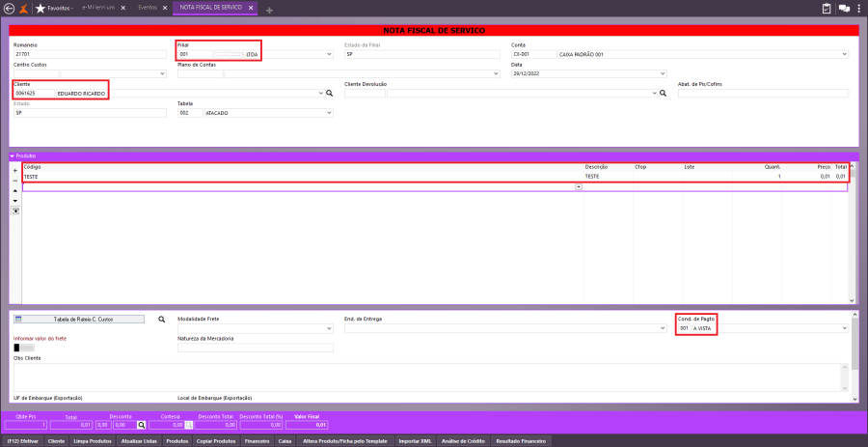Open the Data date dropdown
Viewport: 868px width, 447px height.
(x=664, y=73)
